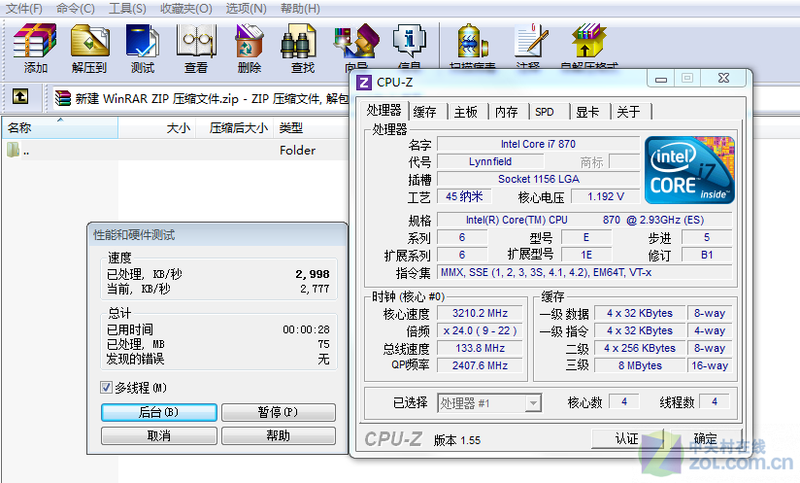Sort file list by 大小 column header
Image resolution: width=800 pixels, height=483 pixels.
157,128
